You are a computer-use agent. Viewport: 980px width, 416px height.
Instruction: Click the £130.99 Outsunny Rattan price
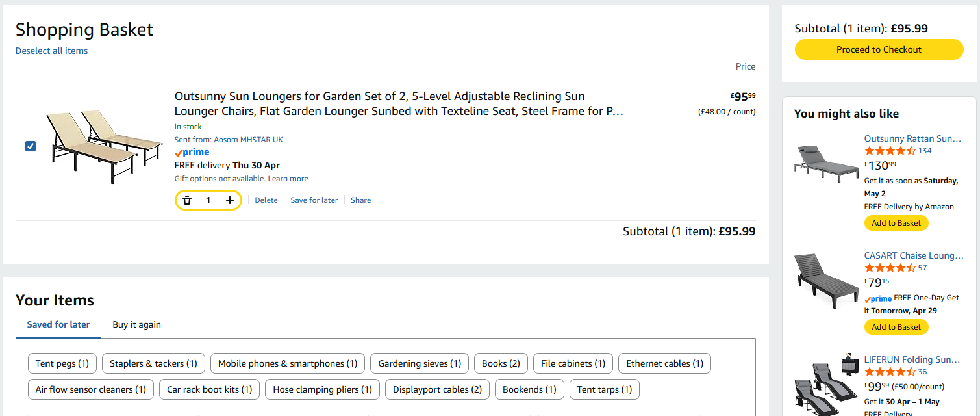[880, 166]
